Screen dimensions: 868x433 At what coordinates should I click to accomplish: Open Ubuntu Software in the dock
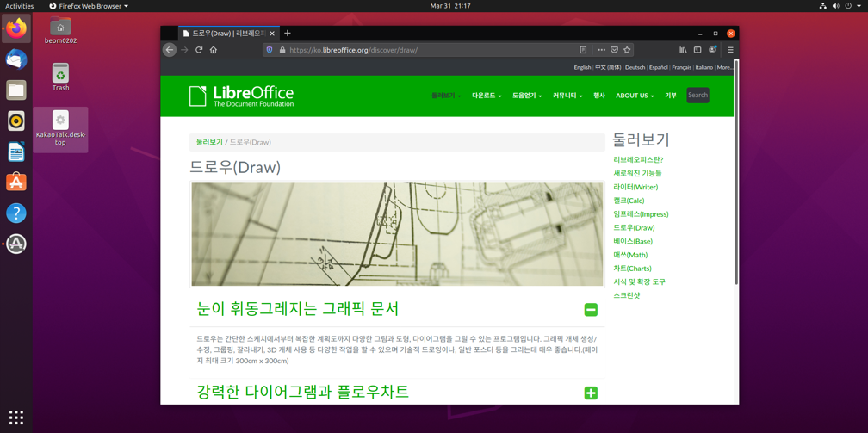pyautogui.click(x=16, y=182)
